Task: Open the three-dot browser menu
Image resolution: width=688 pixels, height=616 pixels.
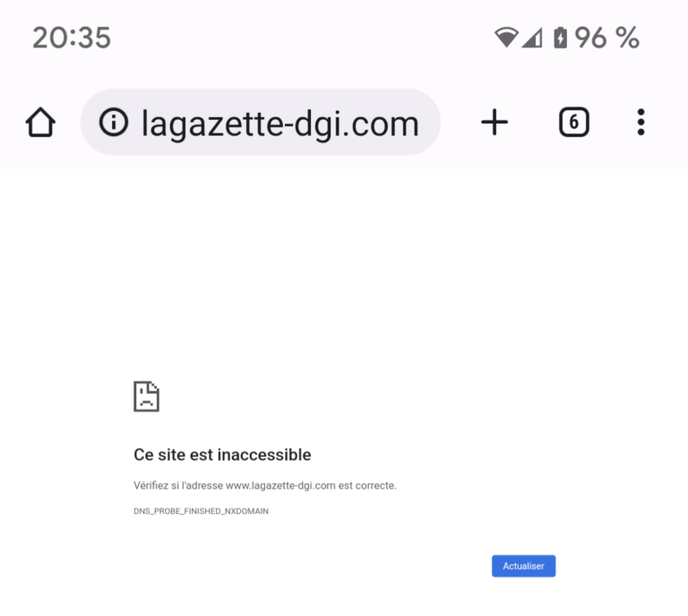Action: point(641,123)
